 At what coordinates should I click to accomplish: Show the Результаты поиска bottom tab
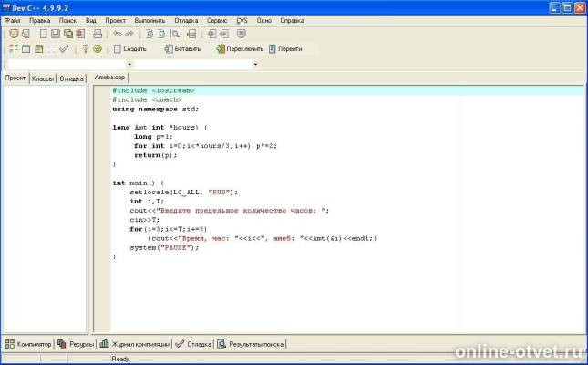251,344
